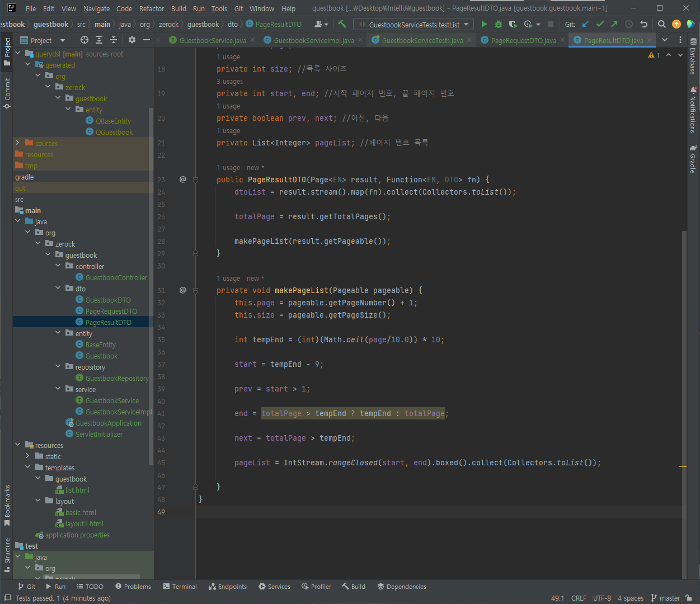700x604 pixels.
Task: Change file encoding via UTF-8 status
Action: (602, 598)
